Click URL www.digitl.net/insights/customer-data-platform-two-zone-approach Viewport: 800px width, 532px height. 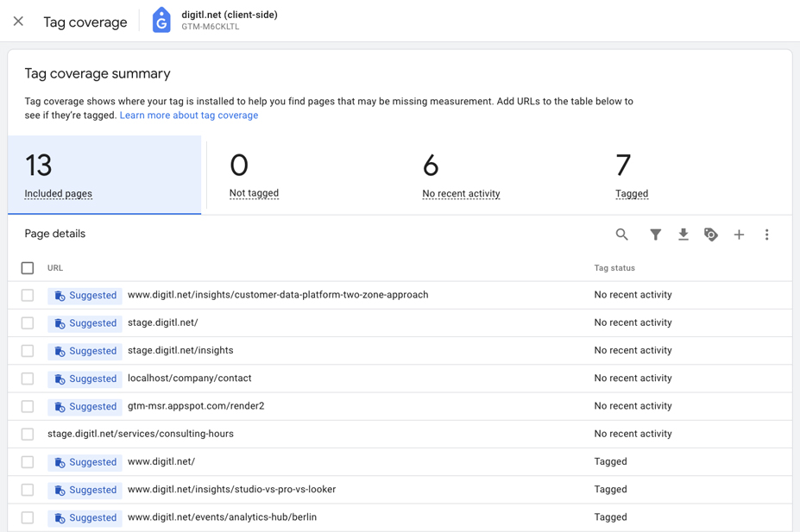click(278, 295)
